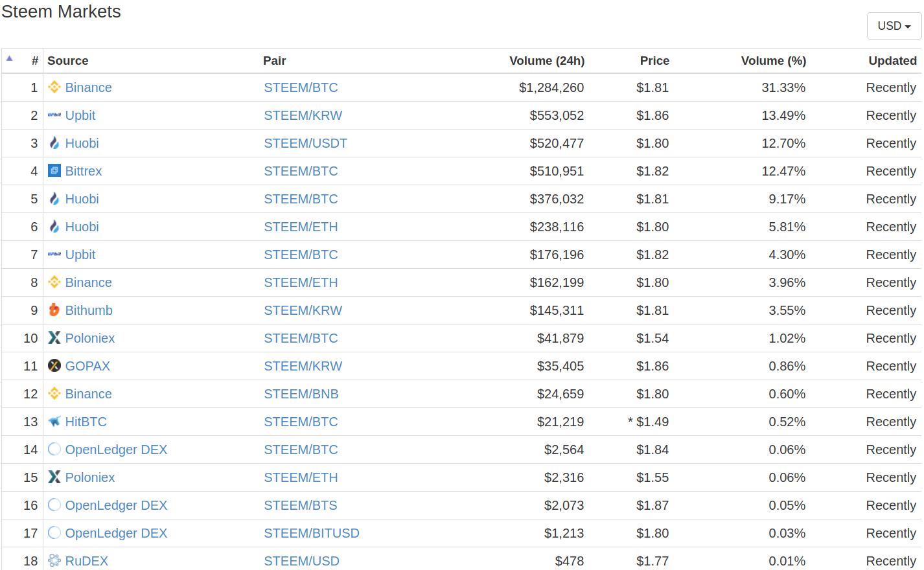This screenshot has height=570, width=924.
Task: Sort table by Pair column header
Action: tap(275, 61)
